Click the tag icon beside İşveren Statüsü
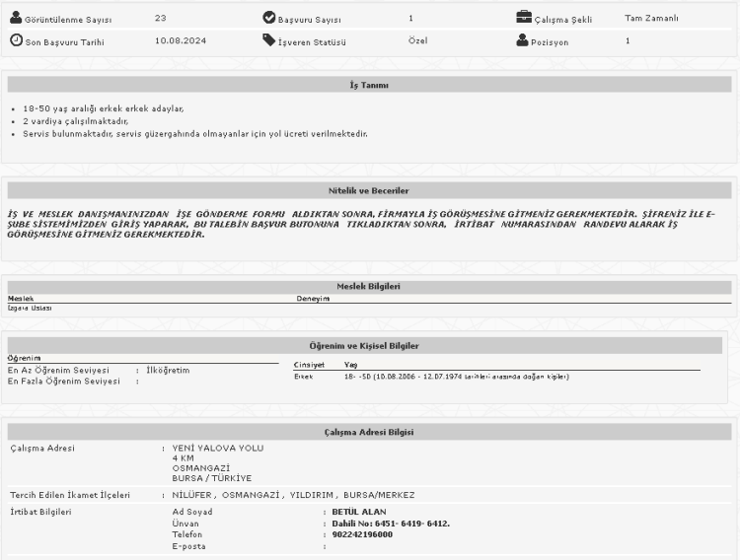 pyautogui.click(x=269, y=40)
